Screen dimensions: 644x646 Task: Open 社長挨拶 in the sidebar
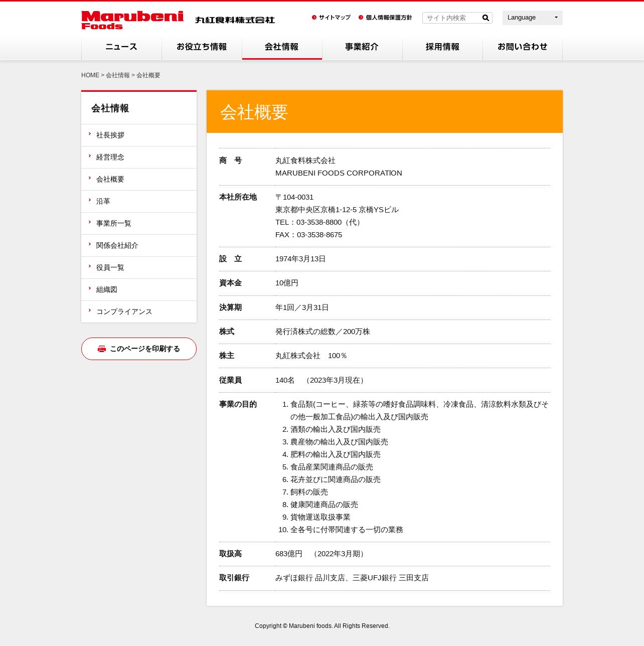point(139,135)
